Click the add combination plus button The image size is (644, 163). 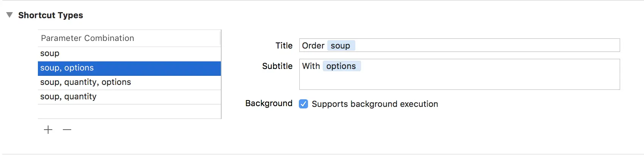coord(48,130)
